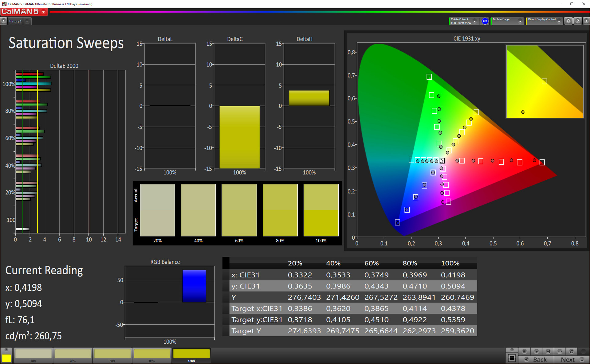Screen dimensions: 590x364
Task: Click the blue 226 meter status circle
Action: 485,21
